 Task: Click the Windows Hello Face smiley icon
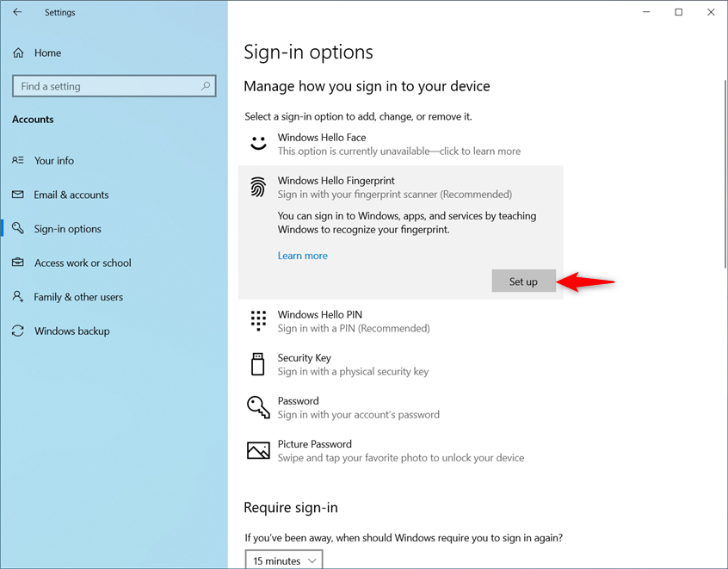point(258,143)
